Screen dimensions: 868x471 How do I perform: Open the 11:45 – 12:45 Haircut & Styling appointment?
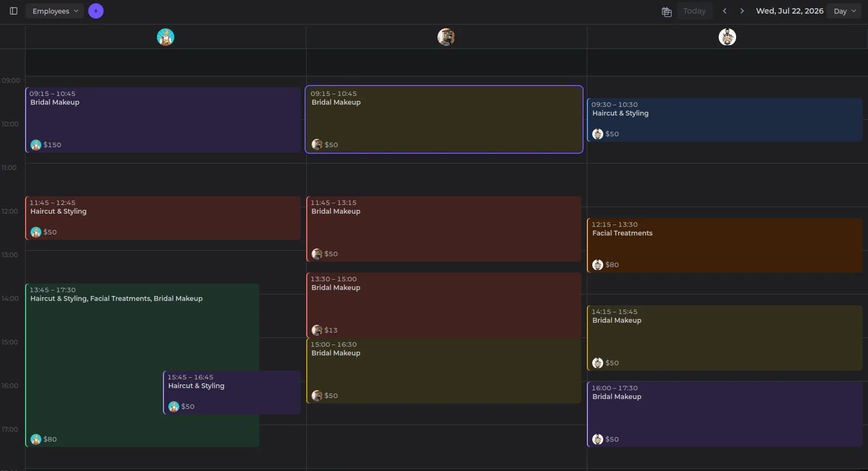[x=163, y=218]
